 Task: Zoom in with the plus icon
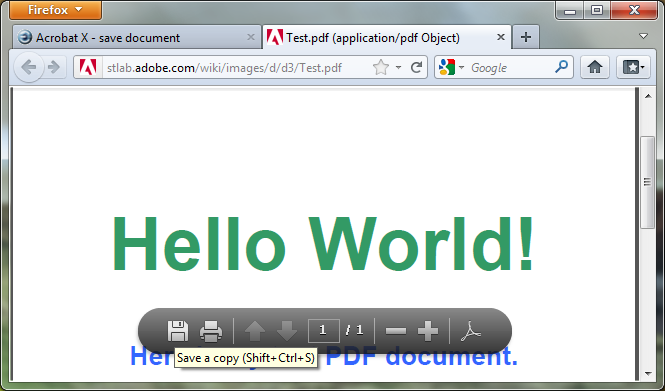point(428,331)
